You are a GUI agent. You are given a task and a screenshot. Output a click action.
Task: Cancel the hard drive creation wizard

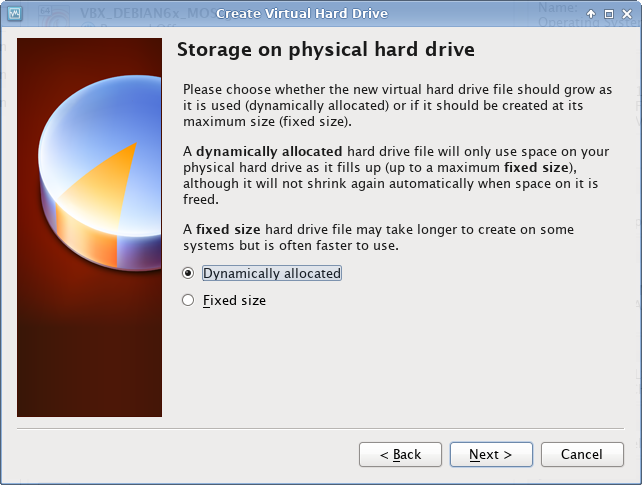[582, 454]
